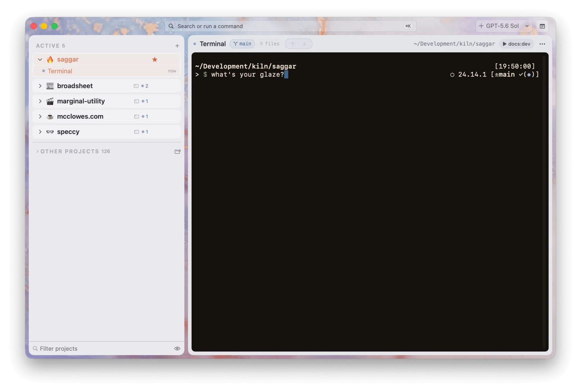Expand the speccy project
581x392 pixels.
(40, 132)
